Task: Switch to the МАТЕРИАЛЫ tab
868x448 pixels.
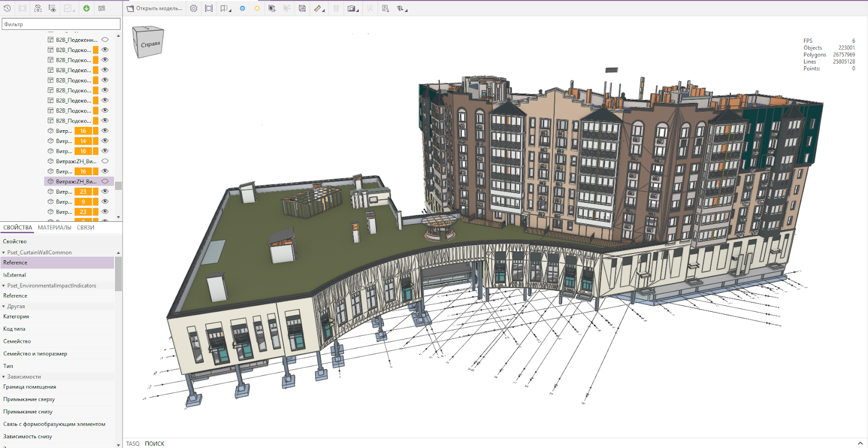Action: [54, 228]
